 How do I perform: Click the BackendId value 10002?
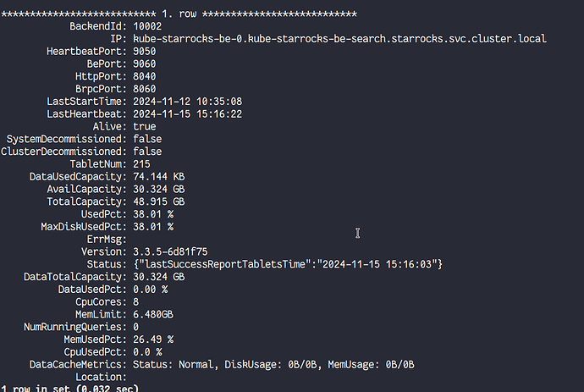(x=147, y=26)
